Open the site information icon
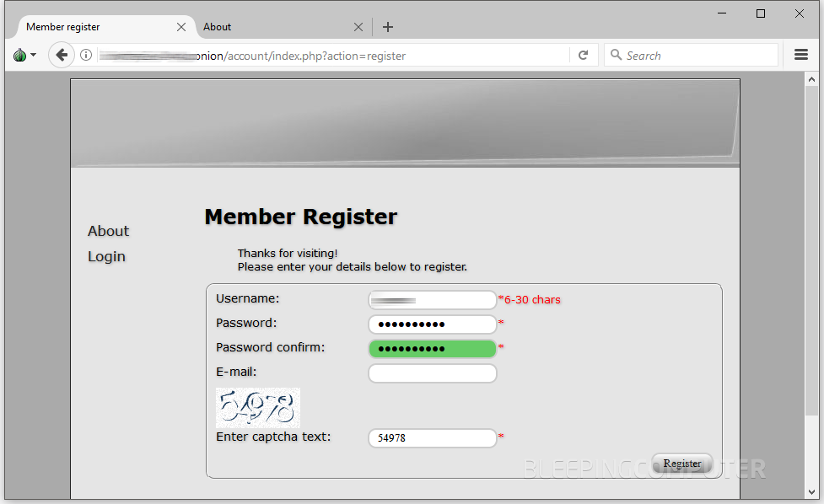Viewport: 824px width, 504px height. (86, 56)
